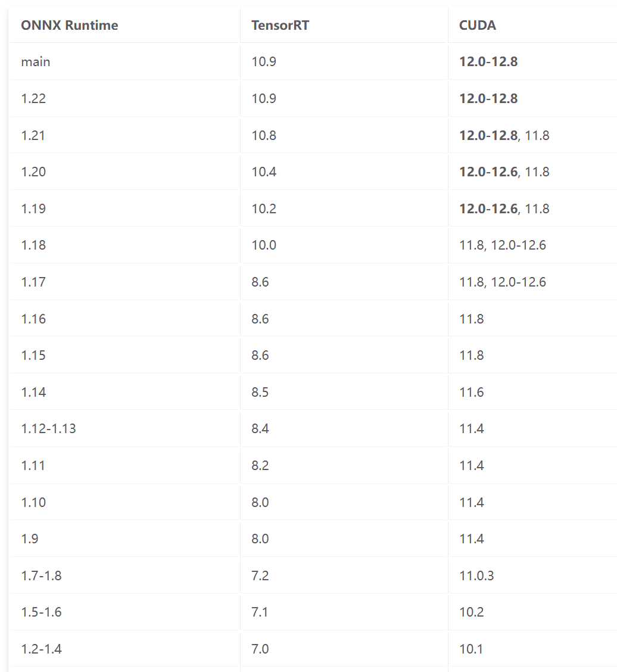The width and height of the screenshot is (617, 672).
Task: Select the TensorRT 10.0 cell
Action: click(264, 245)
